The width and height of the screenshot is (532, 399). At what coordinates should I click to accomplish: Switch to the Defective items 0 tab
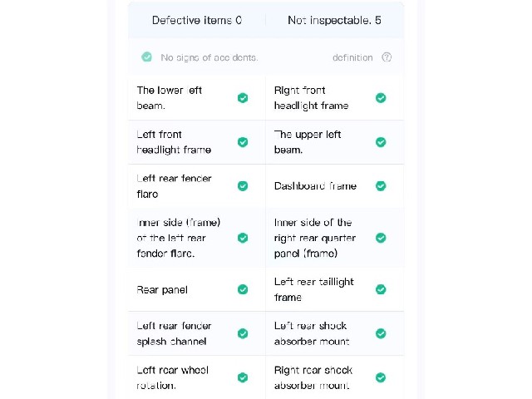(197, 20)
